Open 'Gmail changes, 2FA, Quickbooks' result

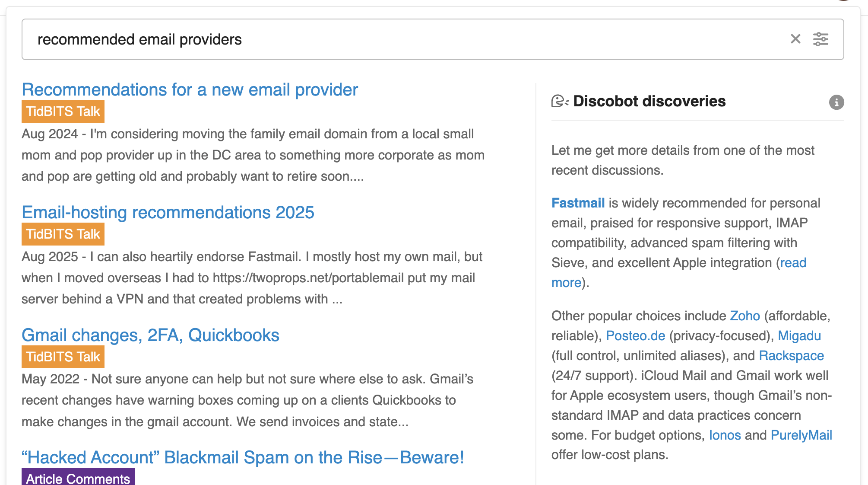tap(150, 335)
